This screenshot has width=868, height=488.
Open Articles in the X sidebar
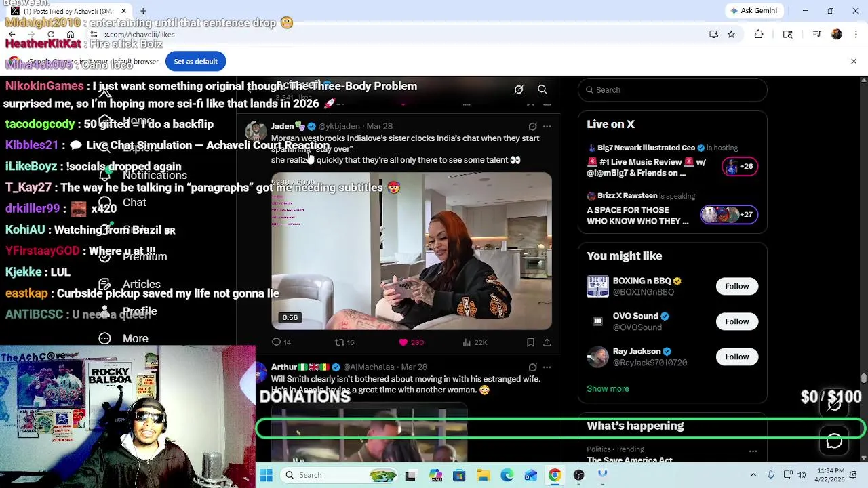[x=130, y=284]
